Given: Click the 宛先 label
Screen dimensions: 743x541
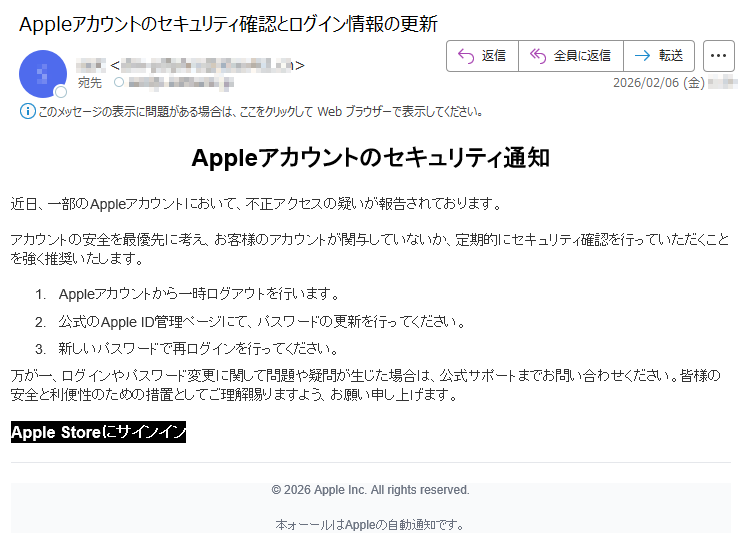Looking at the screenshot, I should click(90, 83).
